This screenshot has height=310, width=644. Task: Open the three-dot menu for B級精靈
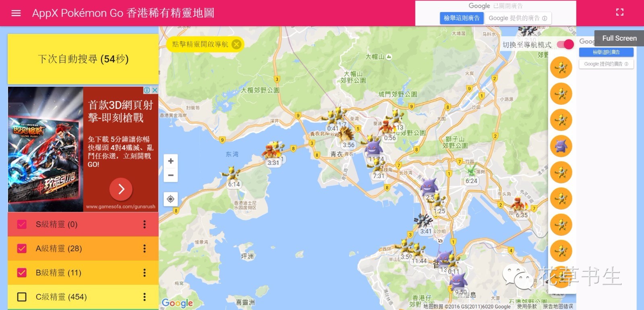pos(144,273)
